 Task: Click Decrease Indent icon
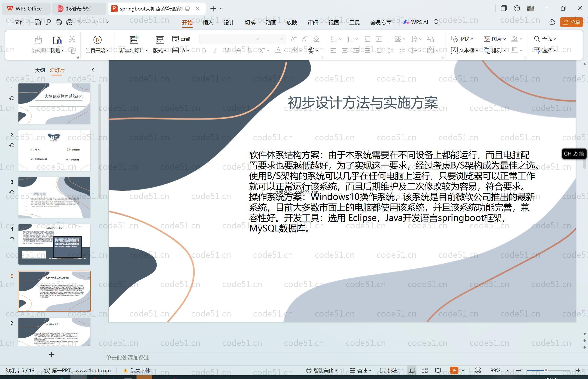tap(367, 39)
